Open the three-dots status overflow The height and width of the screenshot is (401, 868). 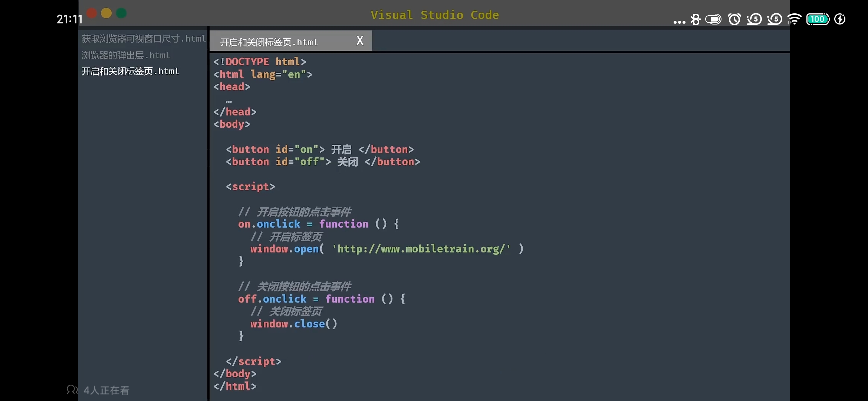pos(679,22)
